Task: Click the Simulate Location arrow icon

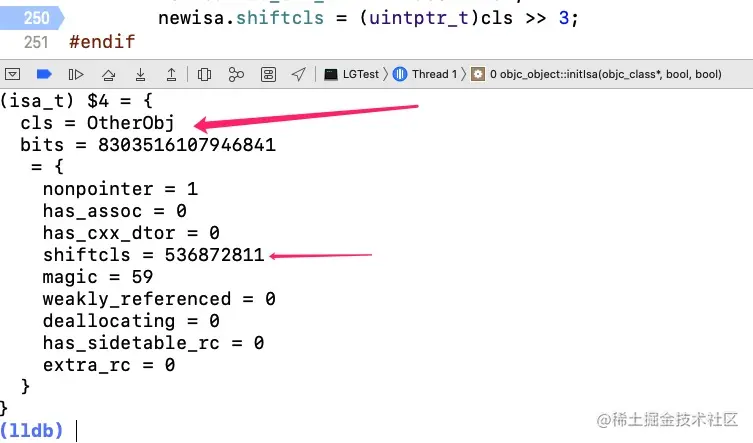Action: [x=299, y=74]
